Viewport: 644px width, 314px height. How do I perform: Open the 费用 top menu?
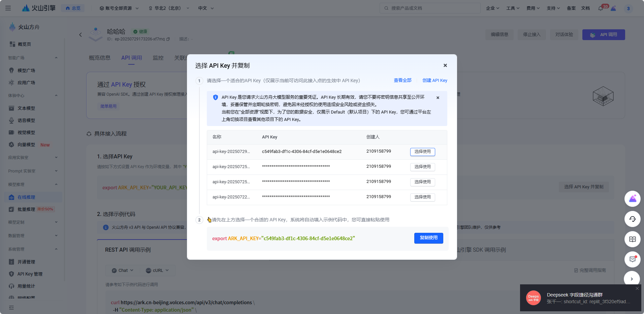pos(533,8)
